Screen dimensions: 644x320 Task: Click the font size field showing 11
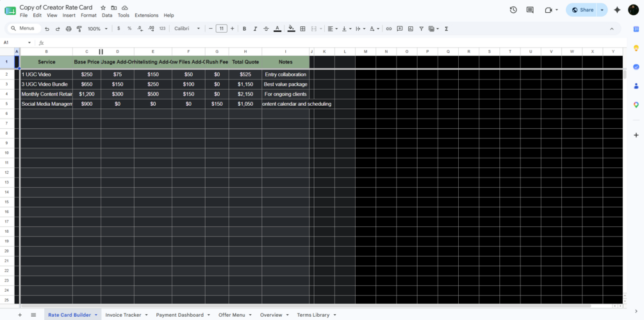pyautogui.click(x=221, y=28)
